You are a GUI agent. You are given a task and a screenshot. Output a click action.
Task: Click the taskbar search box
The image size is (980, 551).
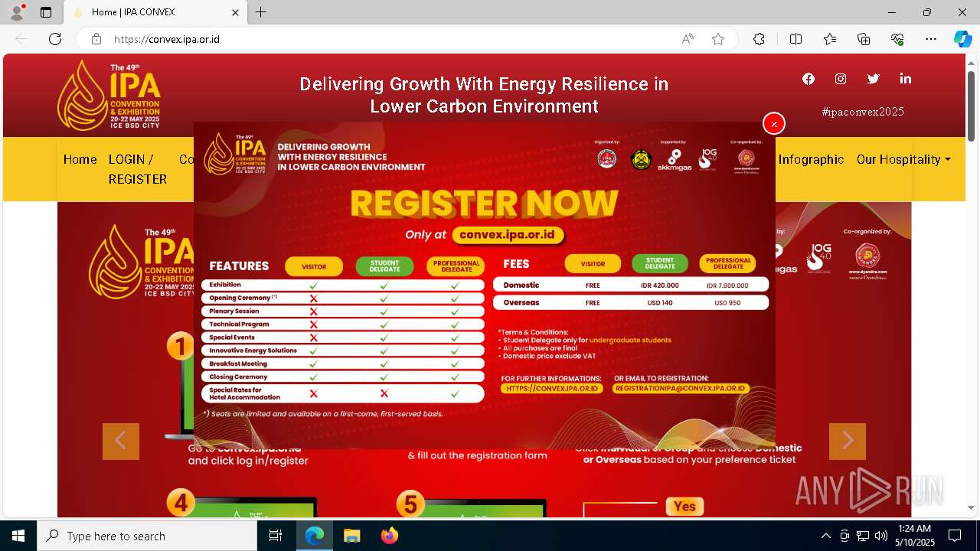(147, 536)
